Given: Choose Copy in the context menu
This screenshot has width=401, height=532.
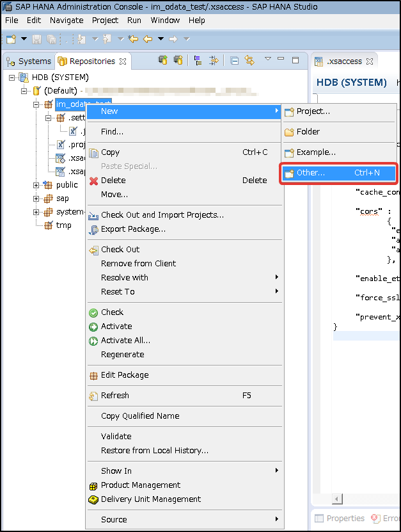Looking at the screenshot, I should pyautogui.click(x=184, y=152).
